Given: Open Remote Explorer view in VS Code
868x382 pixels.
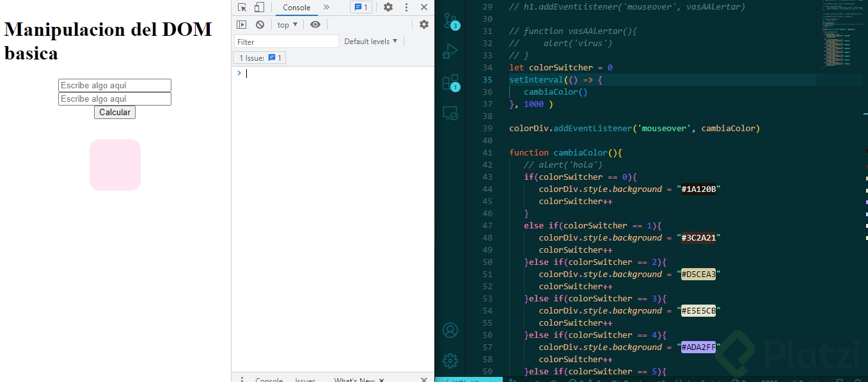Looking at the screenshot, I should tap(450, 114).
